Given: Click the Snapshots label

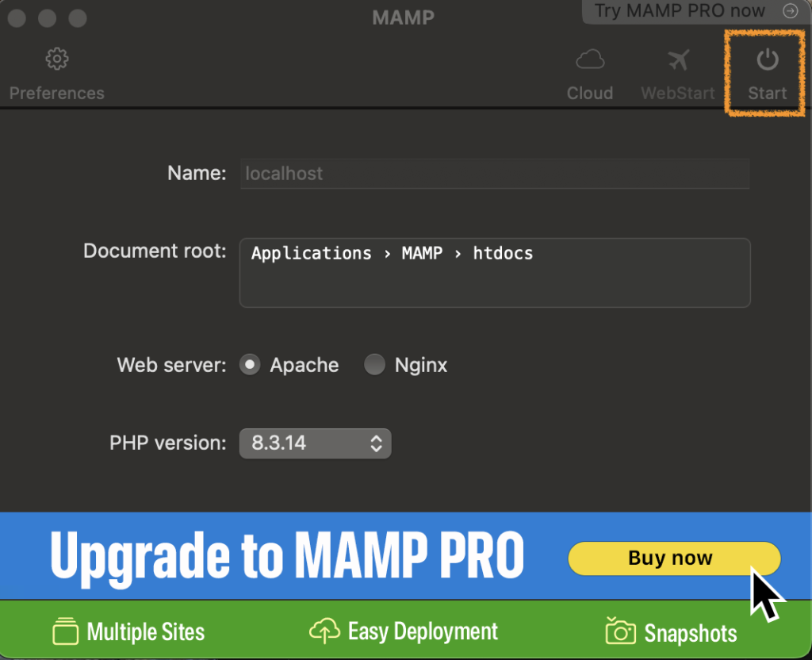Looking at the screenshot, I should (x=691, y=632).
